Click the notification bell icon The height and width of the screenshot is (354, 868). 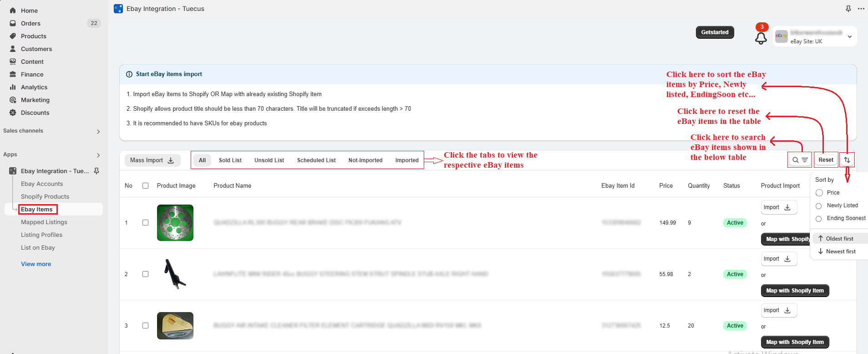(761, 38)
